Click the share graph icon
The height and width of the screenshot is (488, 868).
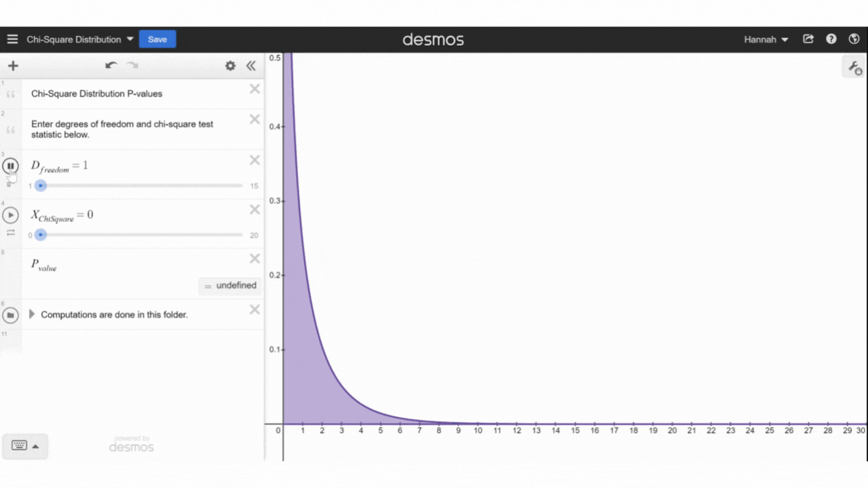(x=808, y=39)
